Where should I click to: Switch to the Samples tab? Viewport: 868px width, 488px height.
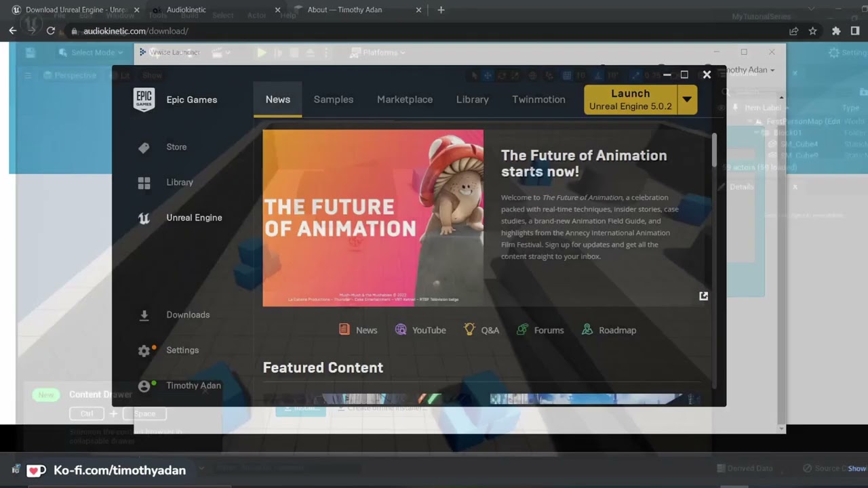(x=334, y=100)
